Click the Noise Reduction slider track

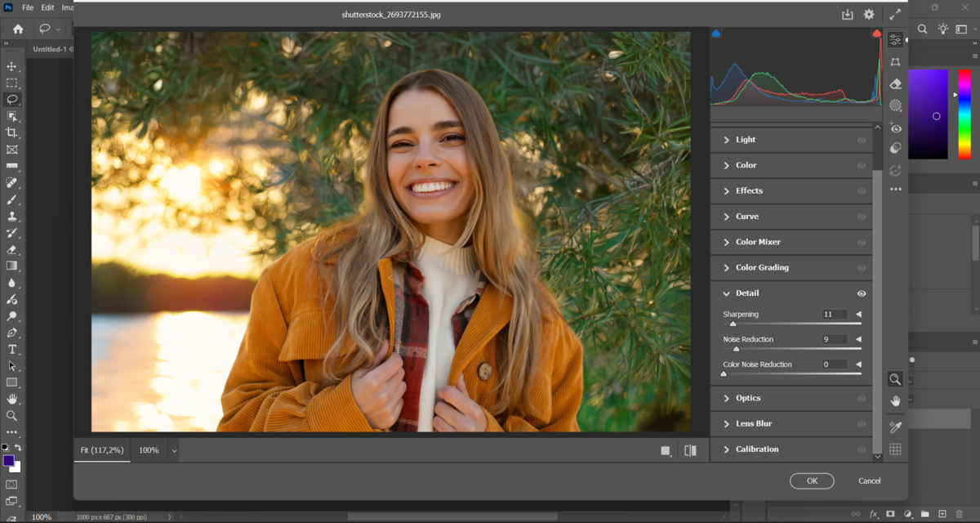pyautogui.click(x=791, y=349)
